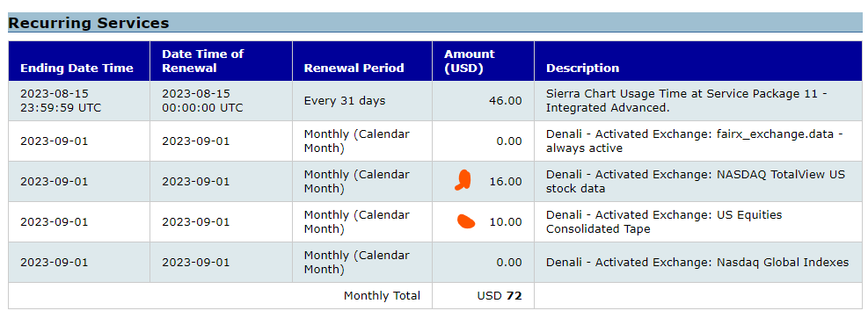
Task: Click the orange blob beside 10.00
Action: point(466,221)
